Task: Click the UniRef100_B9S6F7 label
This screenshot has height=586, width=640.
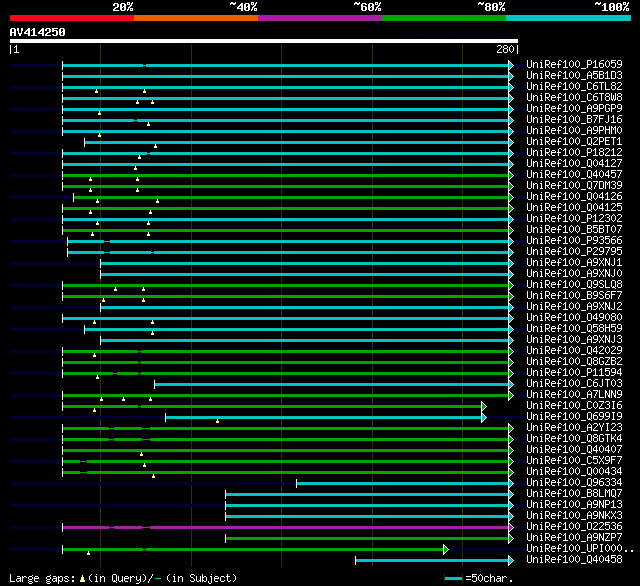Action: click(x=574, y=296)
